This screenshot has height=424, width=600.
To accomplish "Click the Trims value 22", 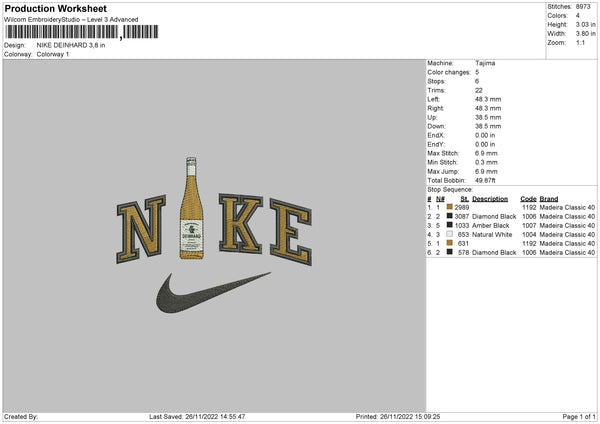I will [479, 90].
